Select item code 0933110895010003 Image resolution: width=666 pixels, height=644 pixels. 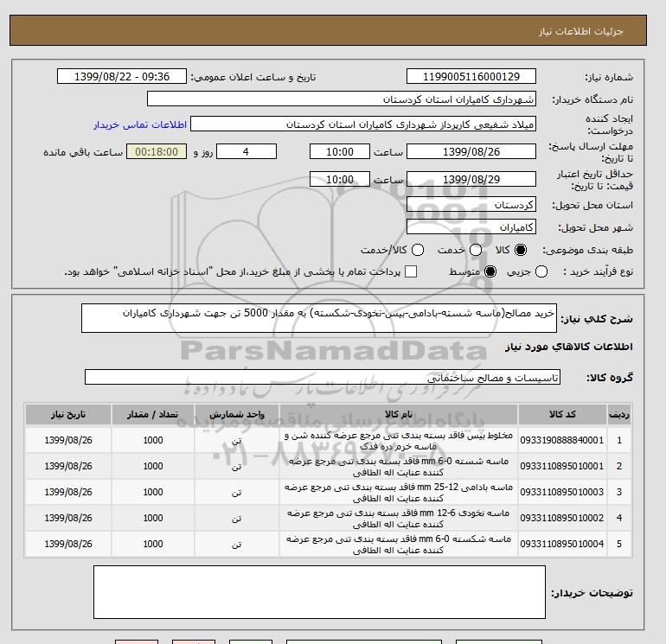point(562,492)
